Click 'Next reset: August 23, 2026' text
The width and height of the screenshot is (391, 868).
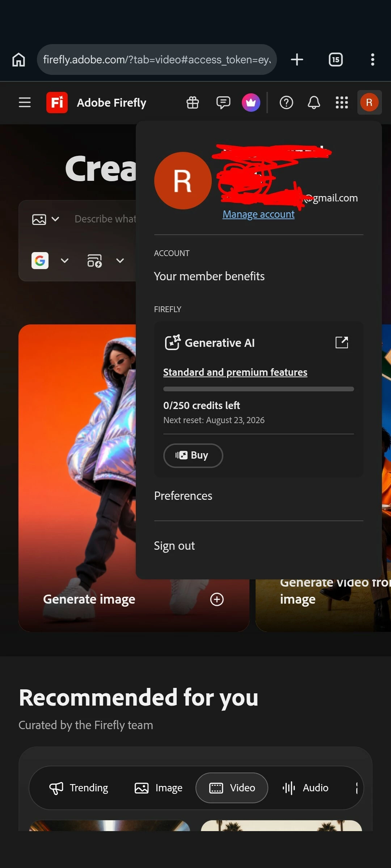214,420
